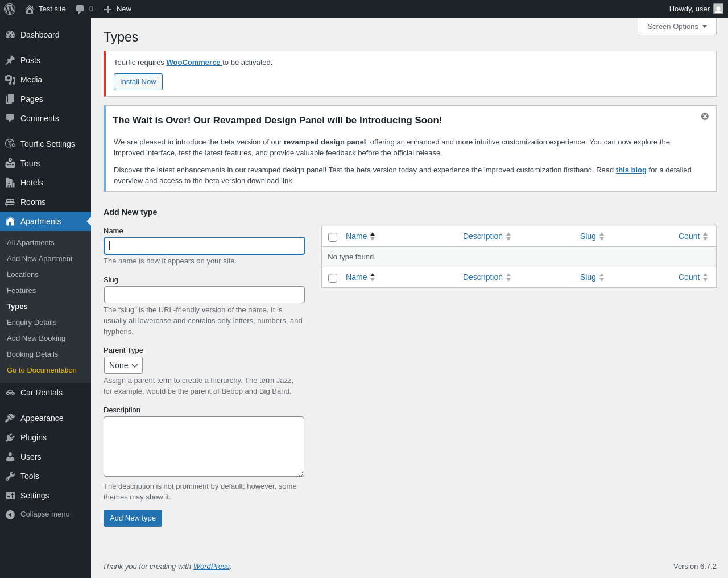Open Enquiry Details submenu item
The height and width of the screenshot is (578, 728).
pos(32,323)
